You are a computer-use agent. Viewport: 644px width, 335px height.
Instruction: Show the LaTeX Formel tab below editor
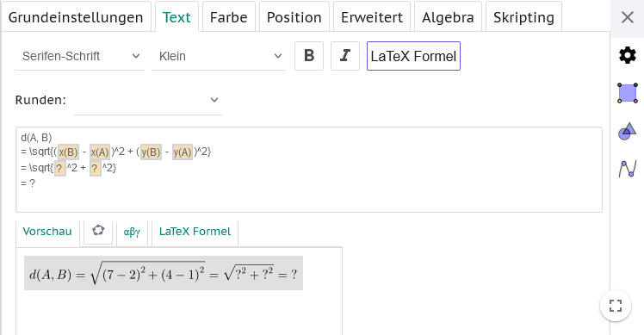195,232
